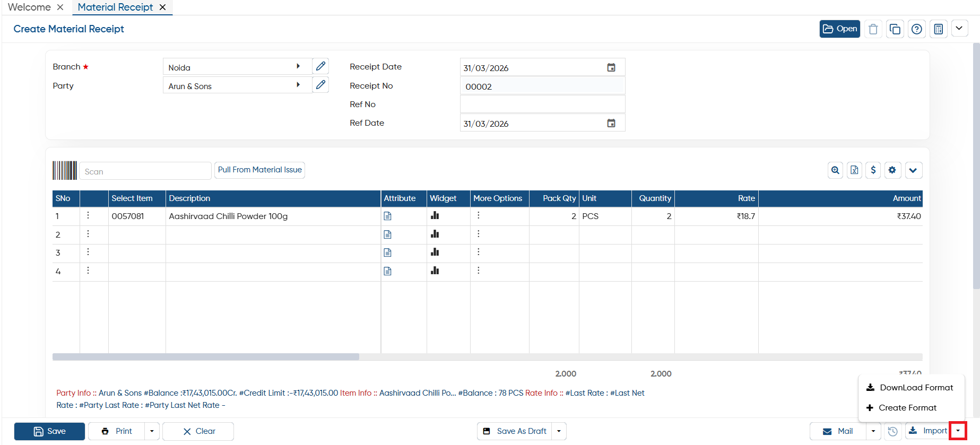Image resolution: width=980 pixels, height=445 pixels.
Task: Click the delete trash icon
Action: point(873,29)
